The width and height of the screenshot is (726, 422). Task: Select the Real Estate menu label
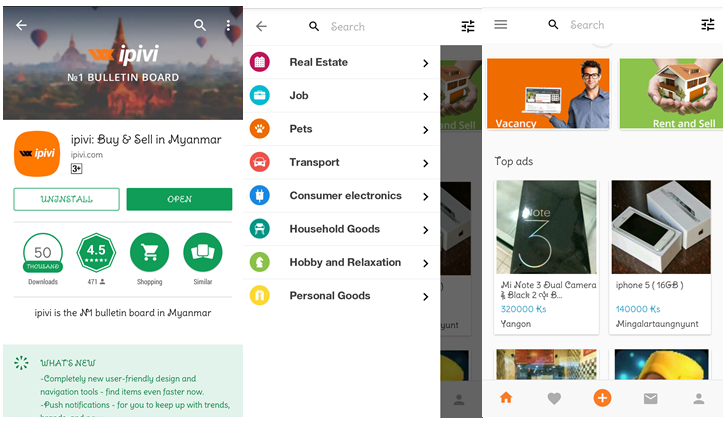pos(319,62)
